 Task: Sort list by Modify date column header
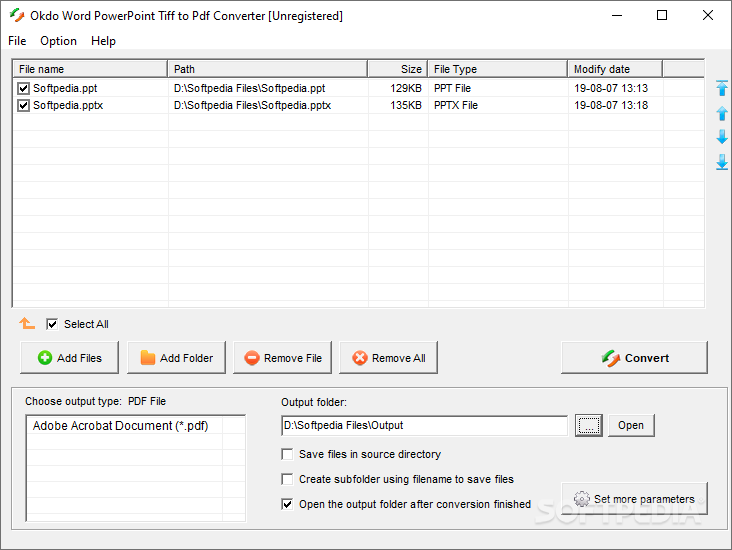coord(615,69)
